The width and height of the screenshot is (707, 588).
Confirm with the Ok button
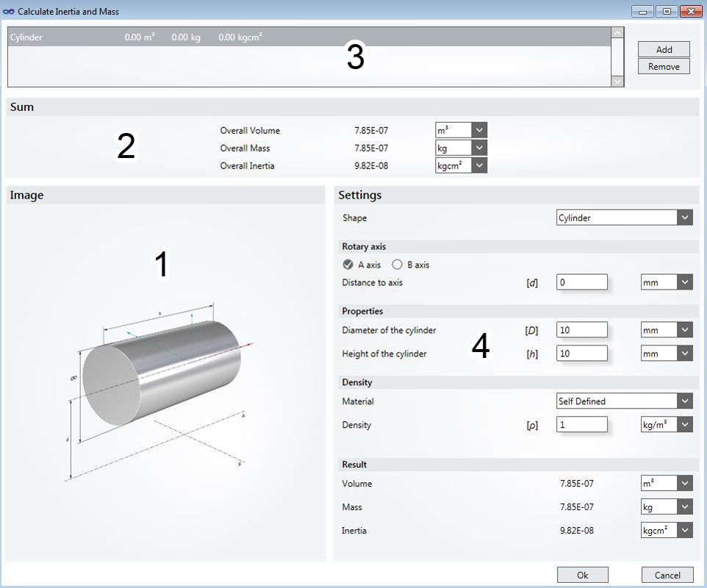(x=583, y=575)
